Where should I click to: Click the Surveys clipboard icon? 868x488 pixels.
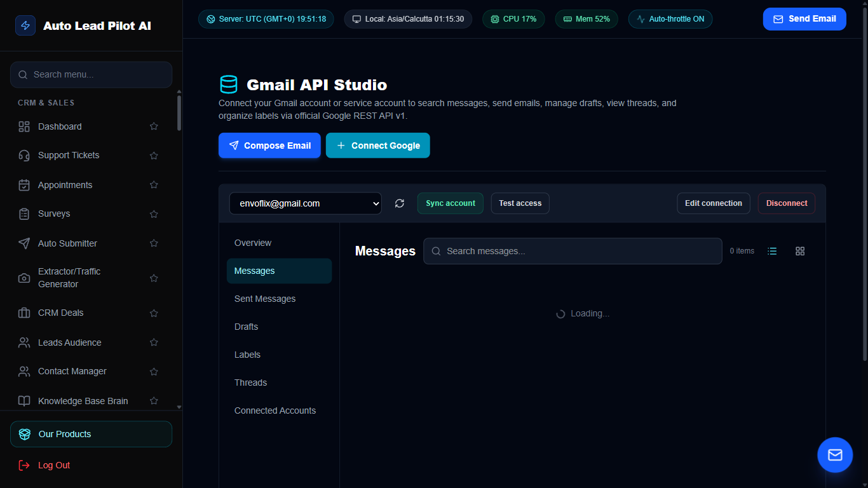pos(24,214)
